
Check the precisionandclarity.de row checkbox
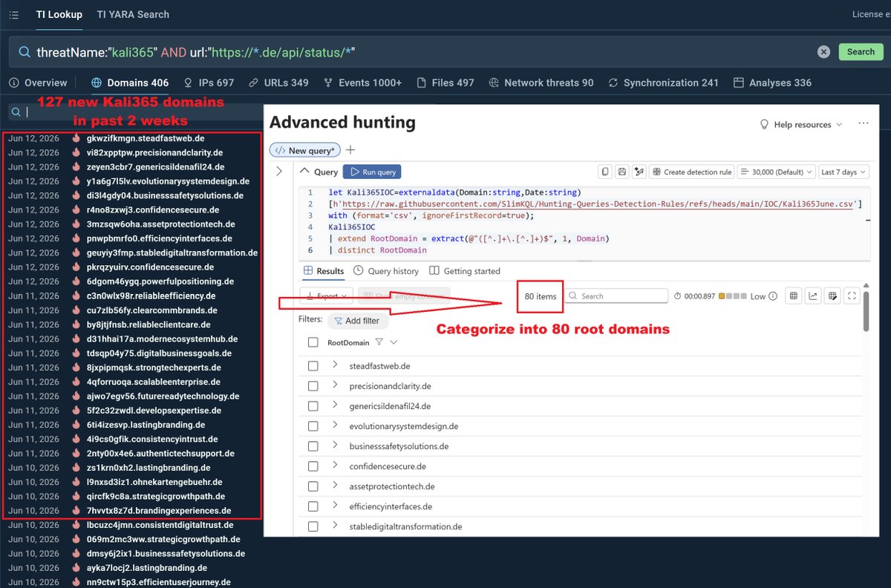coord(313,386)
